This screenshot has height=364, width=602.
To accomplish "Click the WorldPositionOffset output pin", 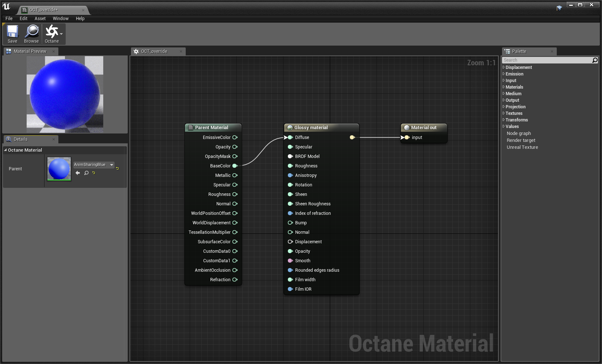I will [x=235, y=213].
